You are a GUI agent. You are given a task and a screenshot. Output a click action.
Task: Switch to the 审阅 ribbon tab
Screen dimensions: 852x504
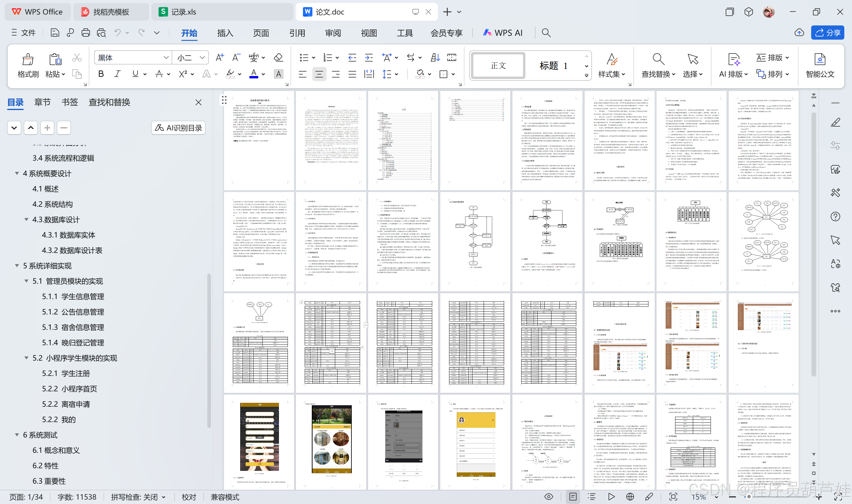pos(333,33)
